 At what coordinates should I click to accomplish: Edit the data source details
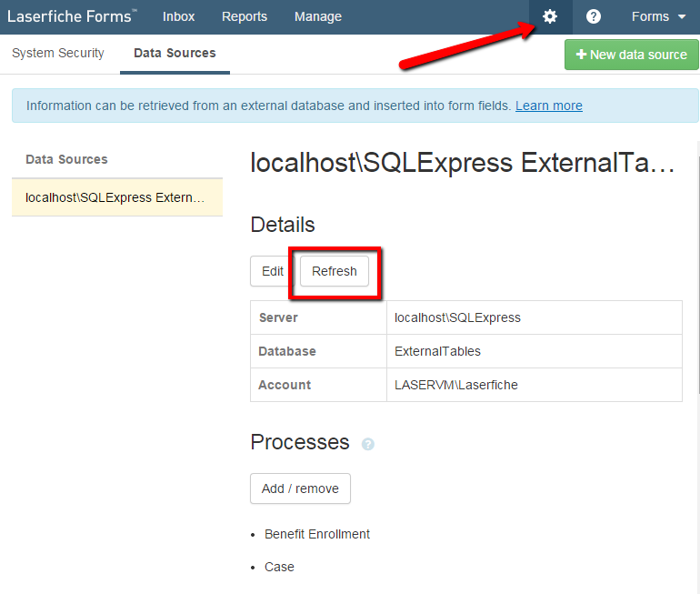pyautogui.click(x=273, y=271)
